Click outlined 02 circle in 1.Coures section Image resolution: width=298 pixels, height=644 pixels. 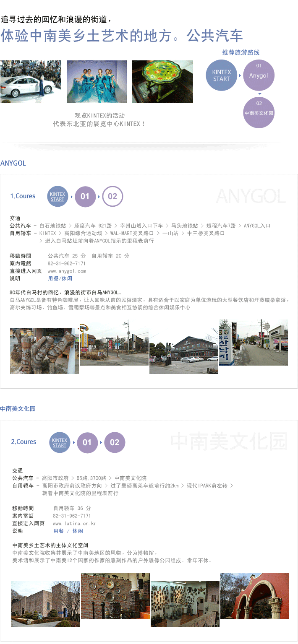[112, 196]
